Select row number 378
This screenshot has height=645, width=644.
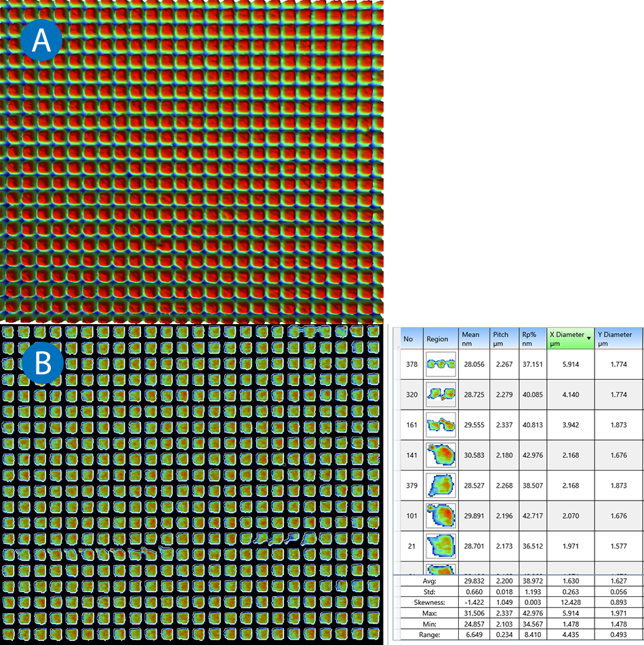tap(411, 364)
